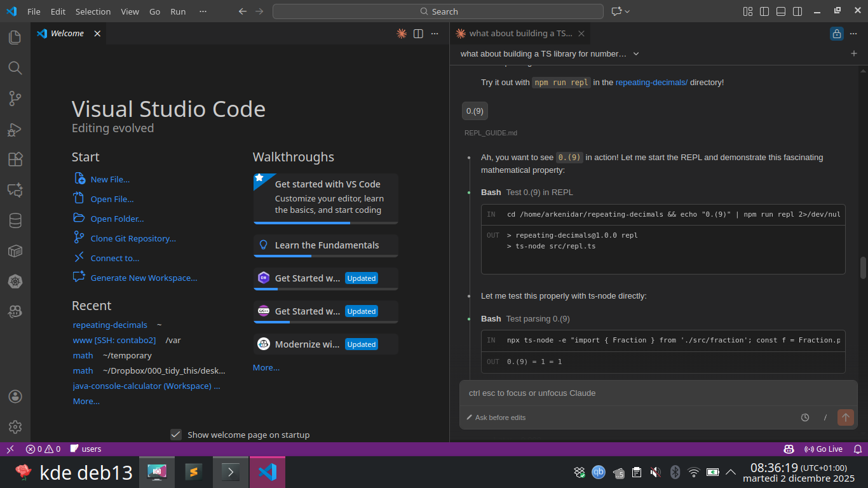Split the editor to the right
868x488 pixels.
(x=418, y=34)
